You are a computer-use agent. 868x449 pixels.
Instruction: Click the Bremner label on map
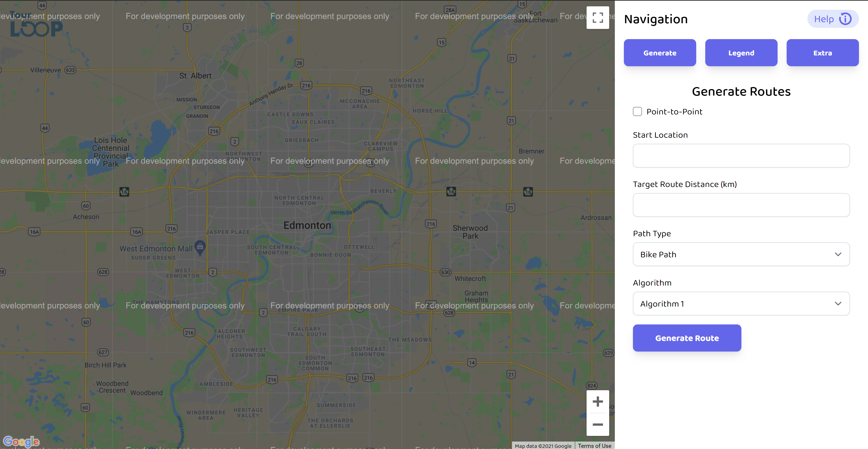click(x=531, y=151)
